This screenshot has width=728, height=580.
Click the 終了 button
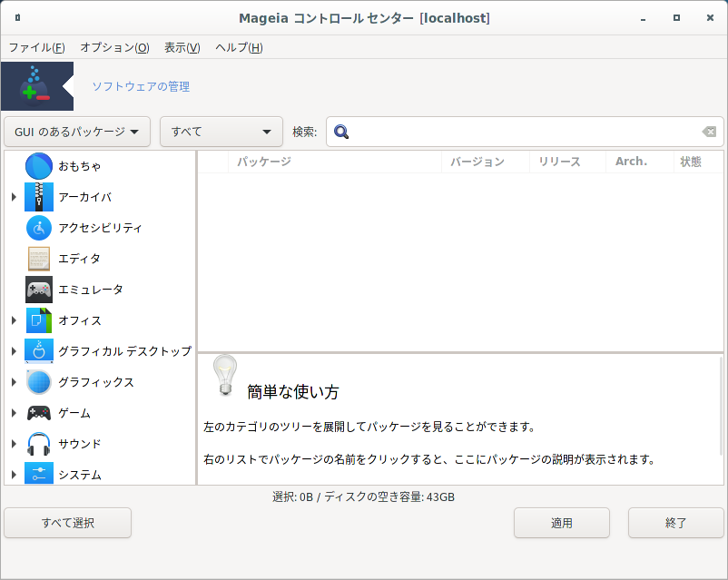(675, 523)
